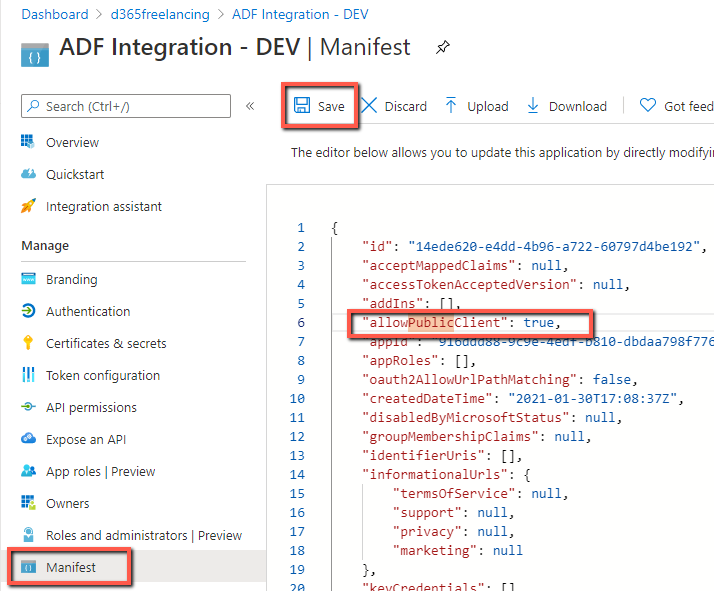Open Expose an API page
Viewport: 714px width, 591px height.
[x=86, y=439]
